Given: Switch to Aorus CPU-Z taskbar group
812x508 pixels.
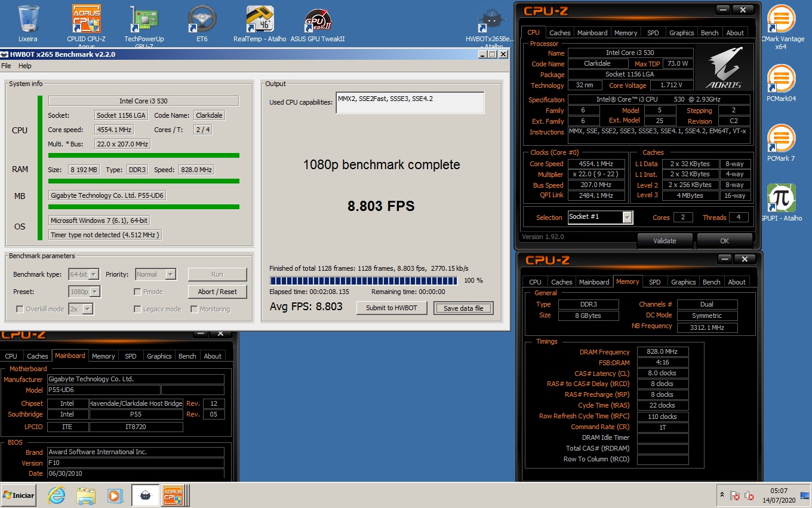Looking at the screenshot, I should click(175, 495).
